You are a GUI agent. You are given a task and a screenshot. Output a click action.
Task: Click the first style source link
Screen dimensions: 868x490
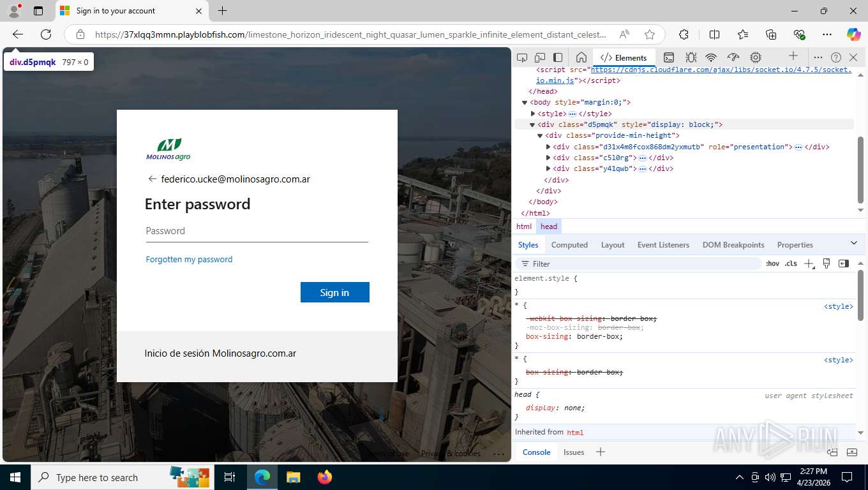pyautogui.click(x=838, y=306)
